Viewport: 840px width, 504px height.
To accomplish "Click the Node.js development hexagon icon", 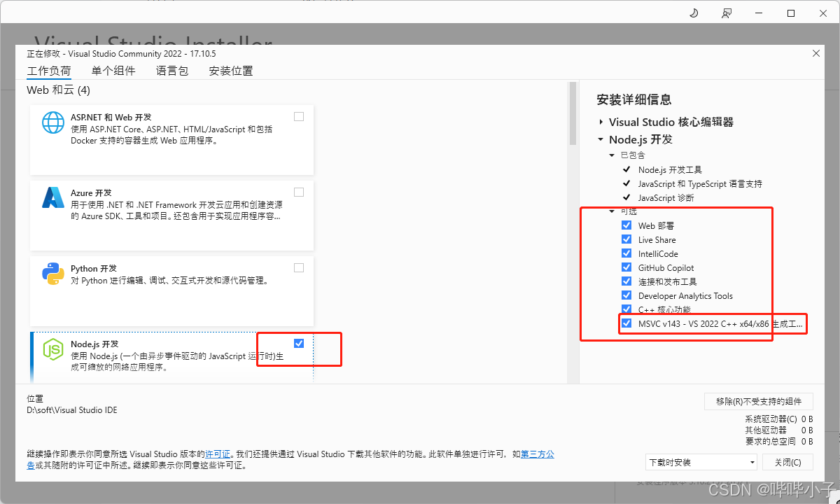I will pos(53,349).
